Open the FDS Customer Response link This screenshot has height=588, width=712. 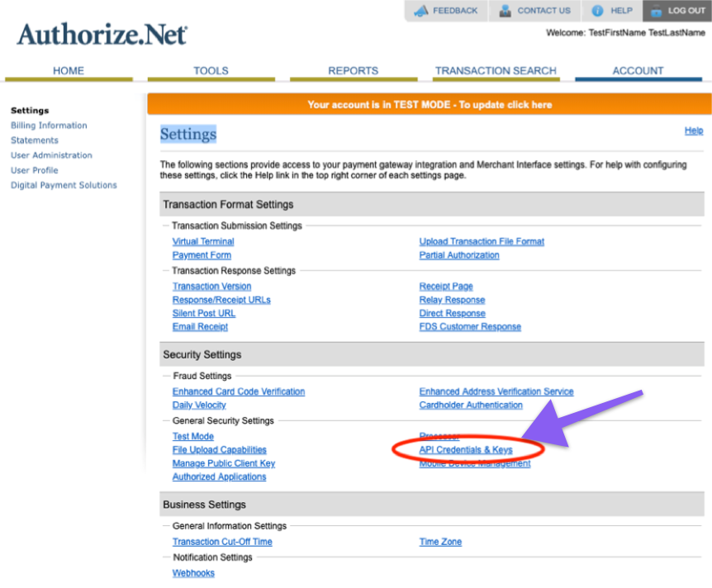click(x=470, y=327)
